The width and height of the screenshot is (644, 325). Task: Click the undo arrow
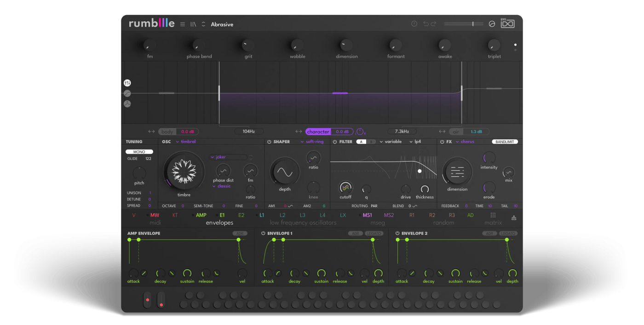click(x=426, y=24)
